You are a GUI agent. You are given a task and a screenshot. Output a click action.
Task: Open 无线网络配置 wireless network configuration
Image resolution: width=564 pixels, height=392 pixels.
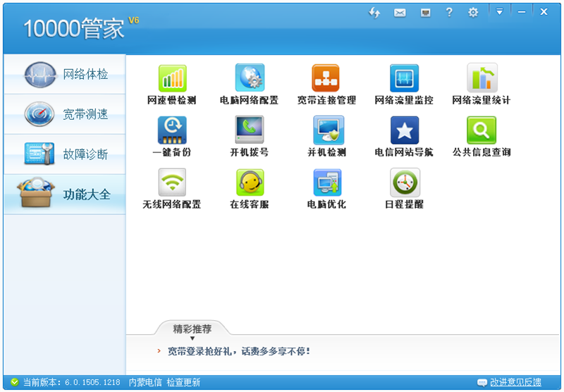coord(172,189)
